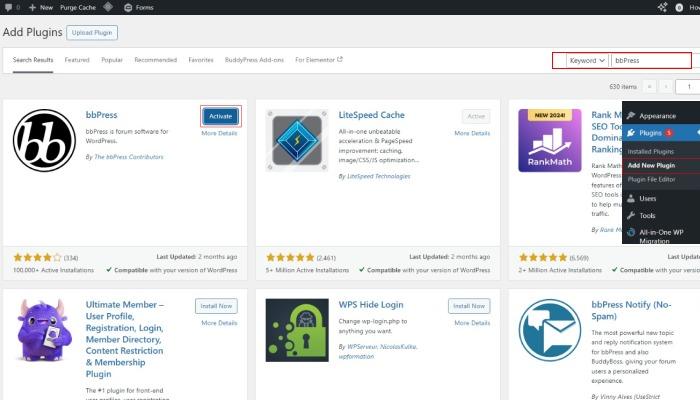Open Plugin File Editor submenu item
This screenshot has height=400, width=700.
pos(651,179)
